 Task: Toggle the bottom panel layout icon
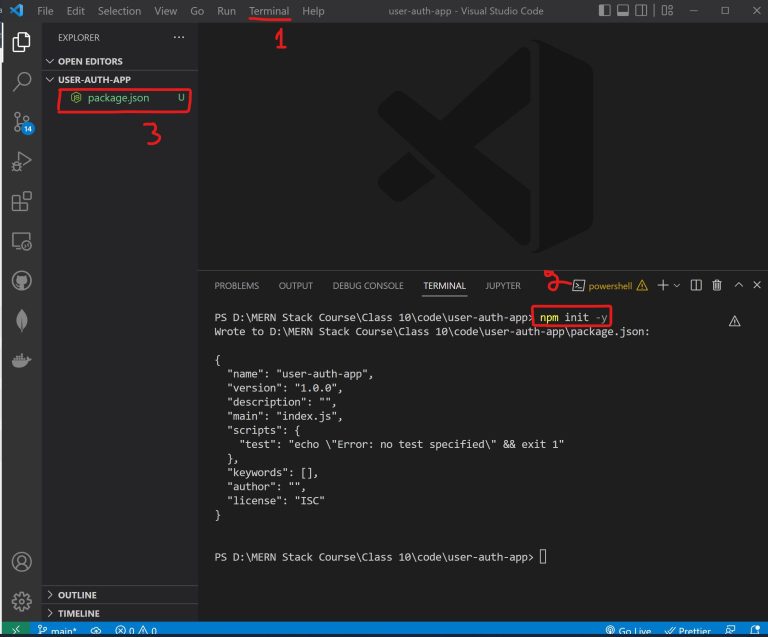pyautogui.click(x=623, y=10)
